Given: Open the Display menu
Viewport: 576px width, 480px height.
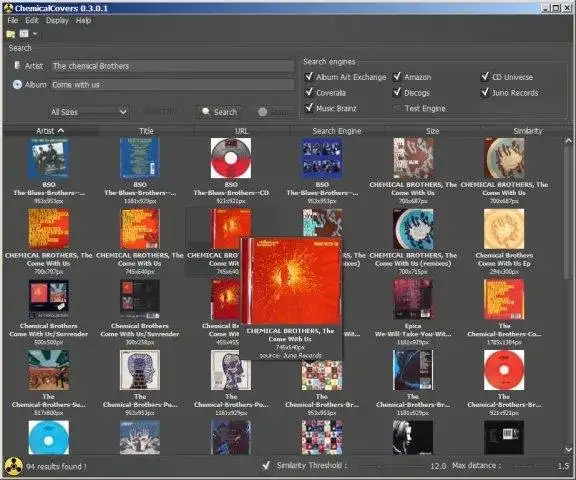Looking at the screenshot, I should 57,21.
